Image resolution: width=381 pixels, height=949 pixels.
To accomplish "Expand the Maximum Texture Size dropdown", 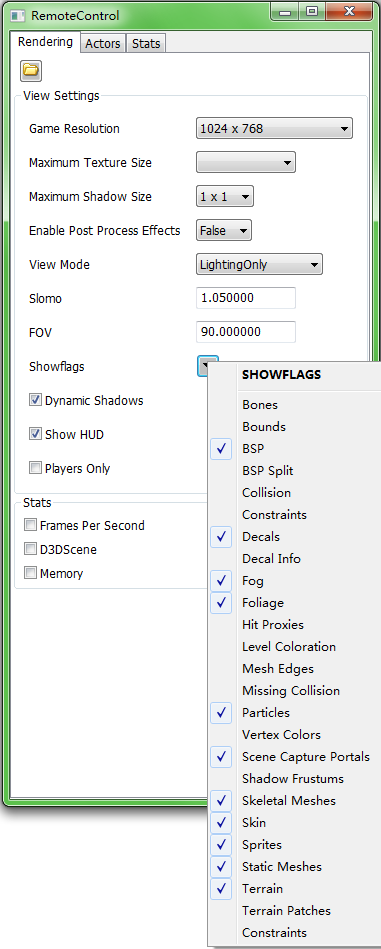I will (x=246, y=162).
